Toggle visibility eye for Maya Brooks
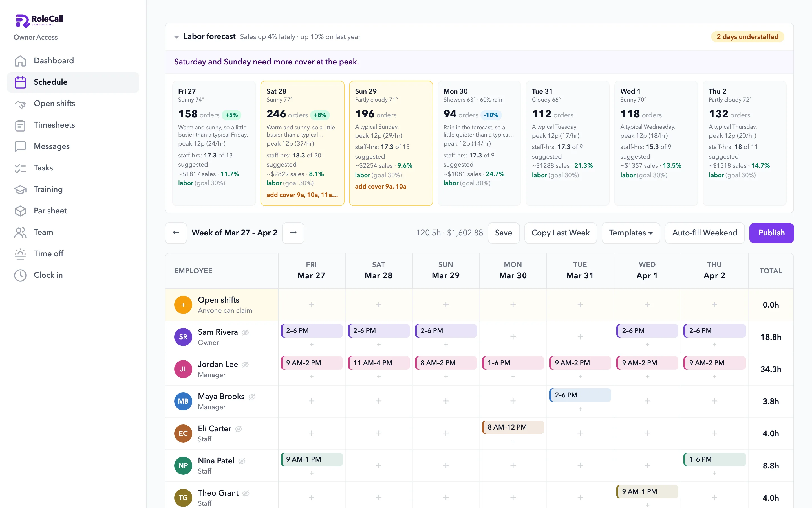The image size is (812, 508). [252, 397]
